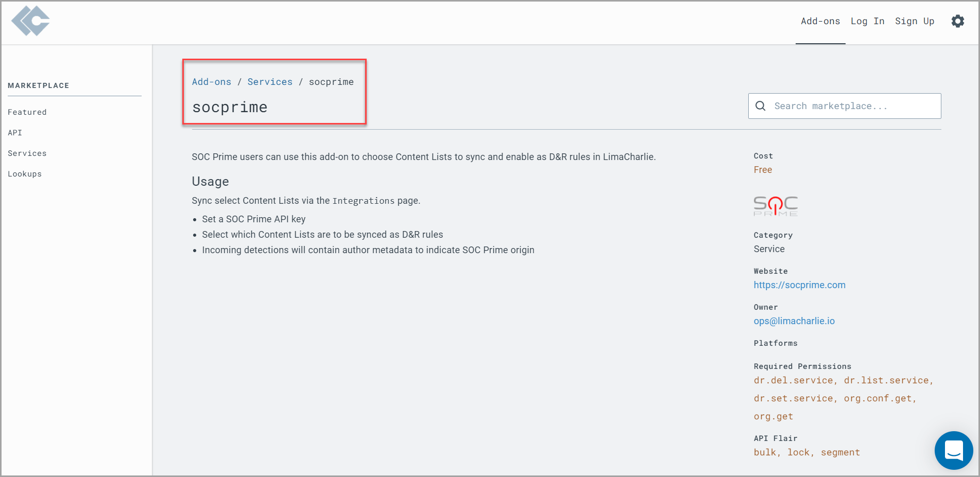This screenshot has height=477, width=980.
Task: Select API in Marketplace sidebar
Action: [x=15, y=133]
